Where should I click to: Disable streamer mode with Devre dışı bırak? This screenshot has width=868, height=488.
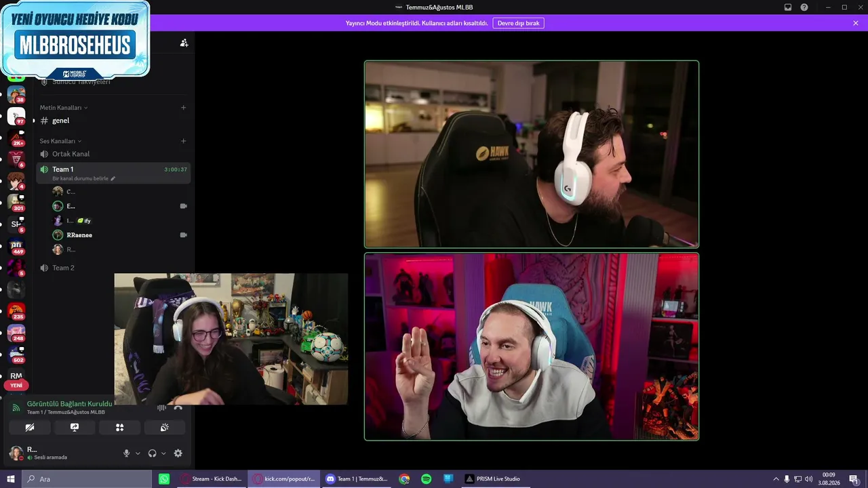[x=518, y=23]
